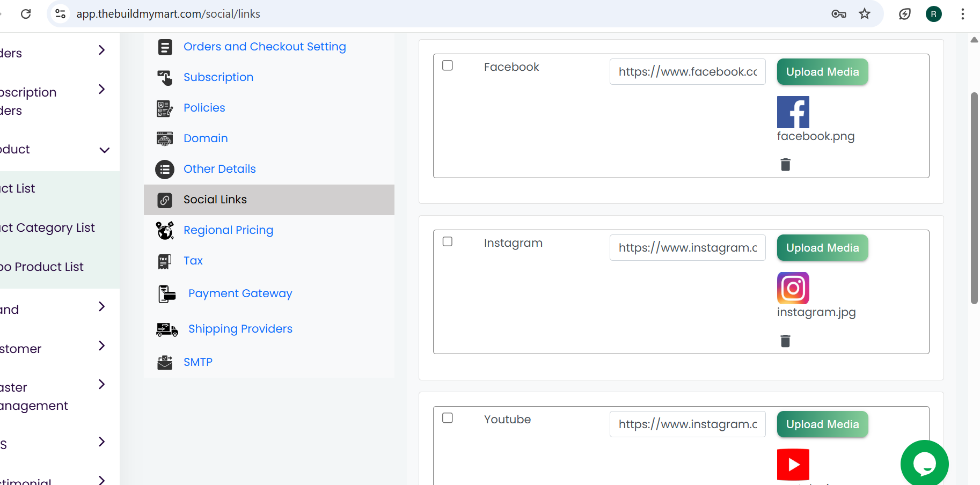This screenshot has height=485, width=980.
Task: Click Upload Media for Facebook
Action: (x=823, y=72)
